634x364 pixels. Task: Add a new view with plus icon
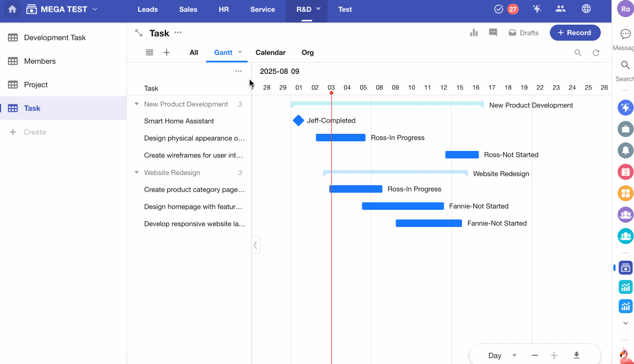(x=167, y=52)
